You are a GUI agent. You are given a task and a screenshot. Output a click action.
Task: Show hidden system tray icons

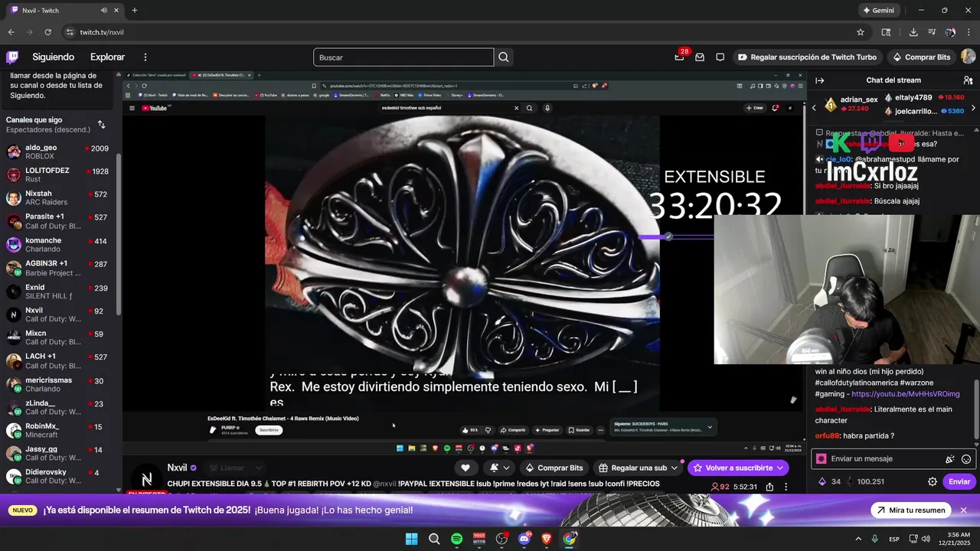[857, 539]
